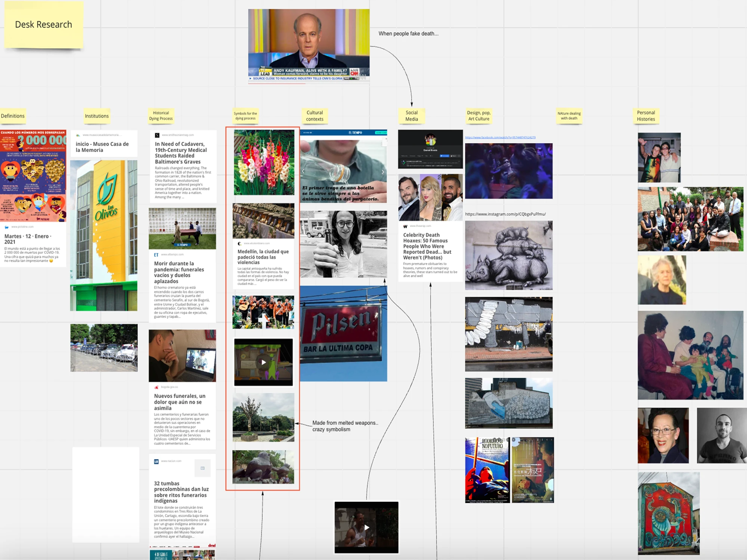Select the Pilsen 'Bar La Ultima Copa' photo
The image size is (747, 560).
point(343,333)
